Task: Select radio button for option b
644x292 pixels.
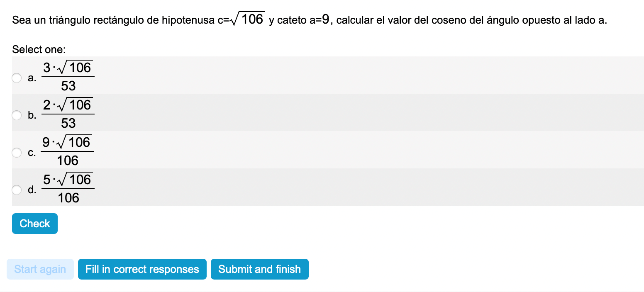Action: pos(17,115)
